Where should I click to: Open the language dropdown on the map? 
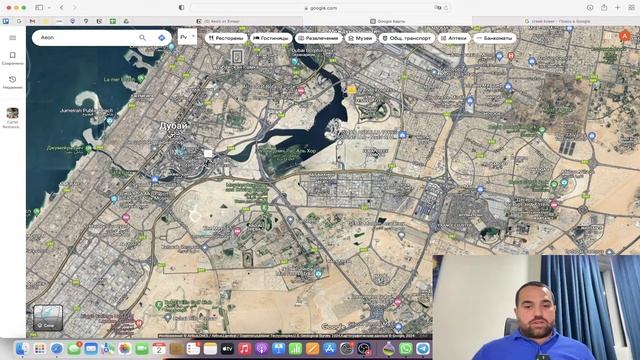click(x=188, y=37)
